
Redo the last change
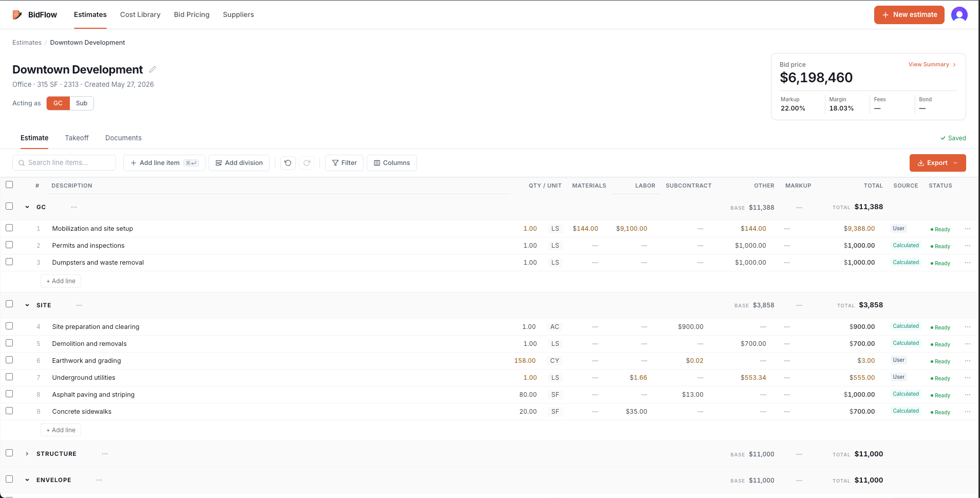(307, 163)
